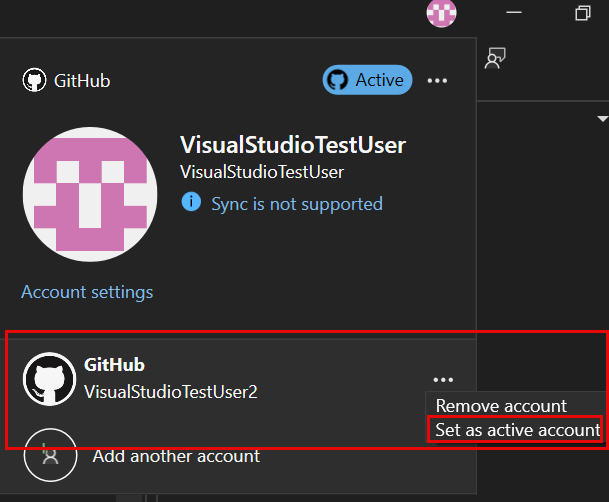This screenshot has width=609, height=502.
Task: Click the GitHub logo in account header
Action: (35, 81)
